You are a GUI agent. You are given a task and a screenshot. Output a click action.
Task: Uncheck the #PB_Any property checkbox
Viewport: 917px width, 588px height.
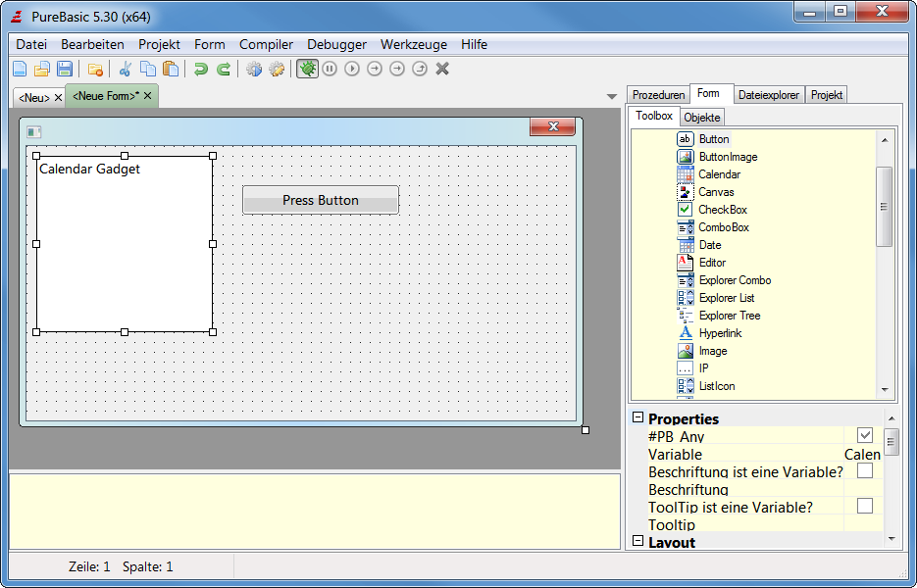pyautogui.click(x=865, y=435)
